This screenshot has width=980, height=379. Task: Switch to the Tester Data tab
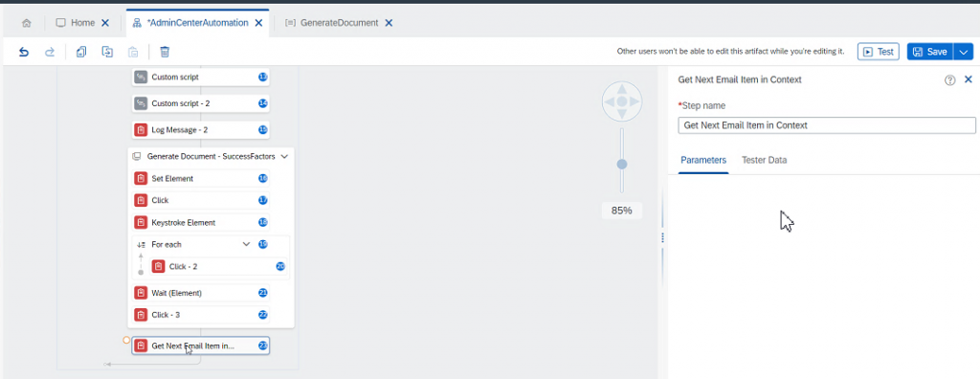(x=765, y=160)
